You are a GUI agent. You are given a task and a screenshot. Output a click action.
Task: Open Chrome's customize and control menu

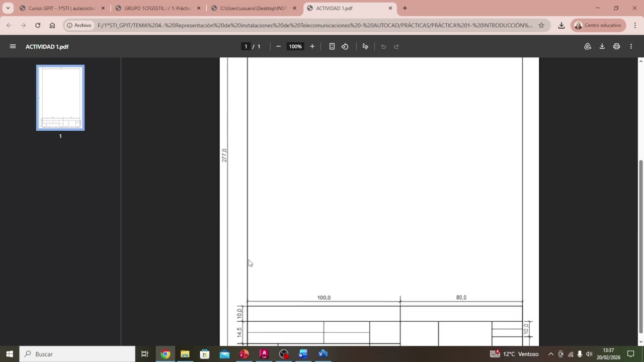point(634,25)
